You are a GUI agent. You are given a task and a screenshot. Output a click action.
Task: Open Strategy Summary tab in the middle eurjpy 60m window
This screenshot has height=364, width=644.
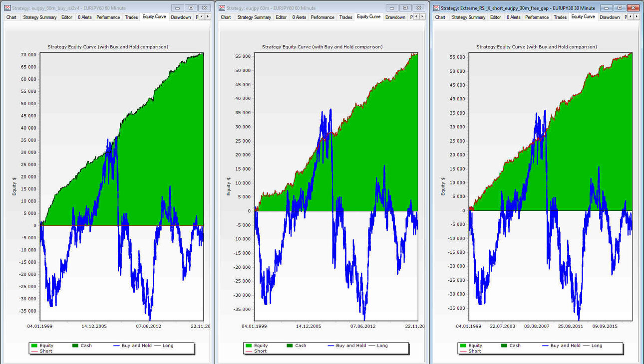pos(254,17)
